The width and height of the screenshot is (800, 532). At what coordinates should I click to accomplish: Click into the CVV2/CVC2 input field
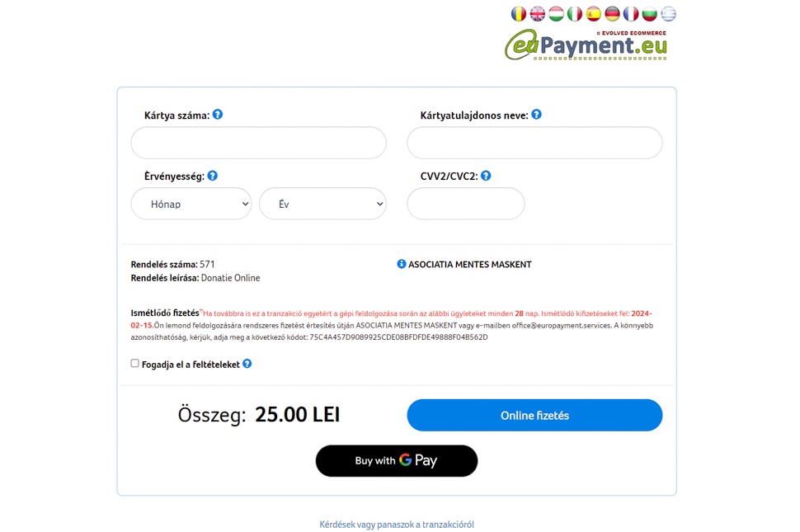(466, 204)
